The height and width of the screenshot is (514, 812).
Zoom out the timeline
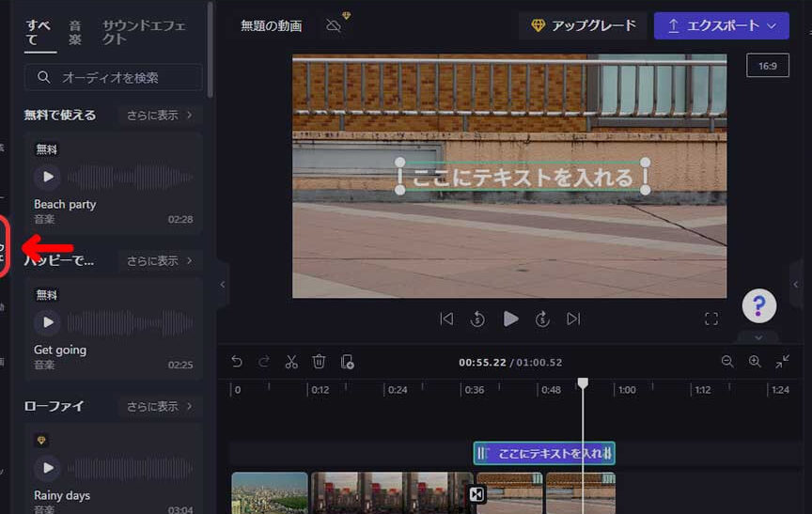727,361
